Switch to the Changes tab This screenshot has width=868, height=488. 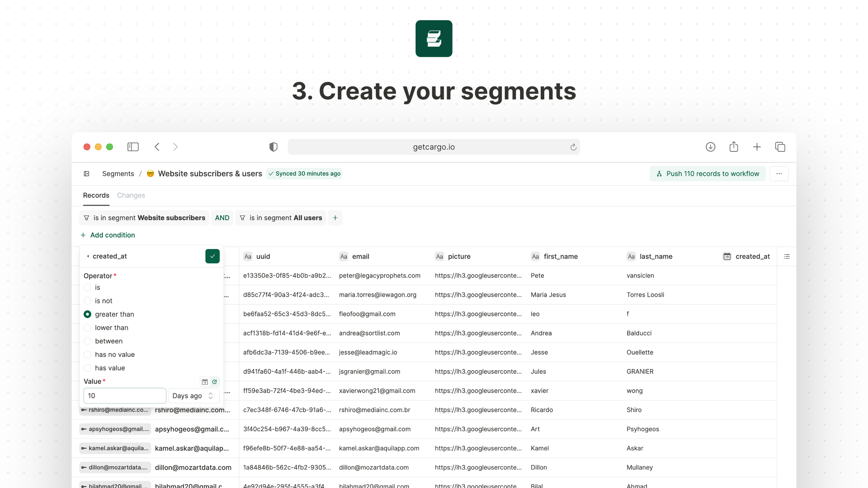(x=131, y=195)
